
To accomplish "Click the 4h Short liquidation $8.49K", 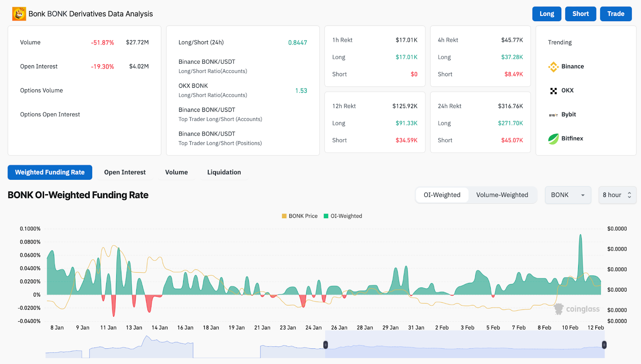I will coord(514,74).
